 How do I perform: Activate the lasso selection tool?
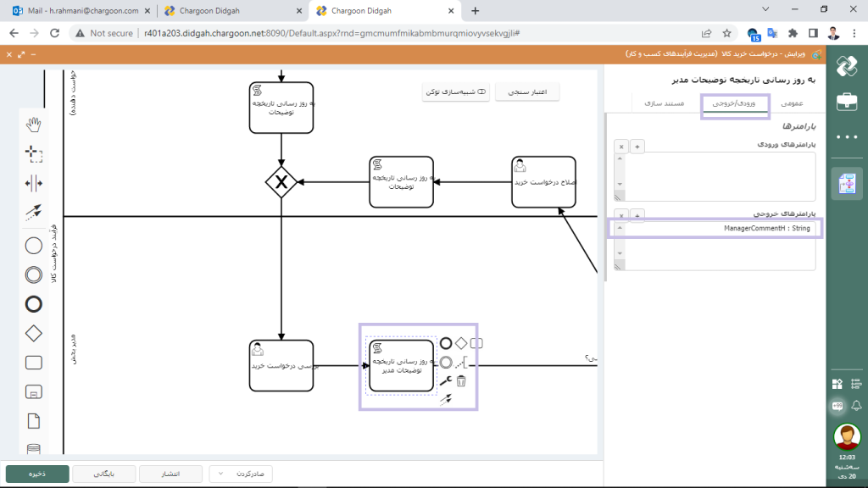[34, 153]
